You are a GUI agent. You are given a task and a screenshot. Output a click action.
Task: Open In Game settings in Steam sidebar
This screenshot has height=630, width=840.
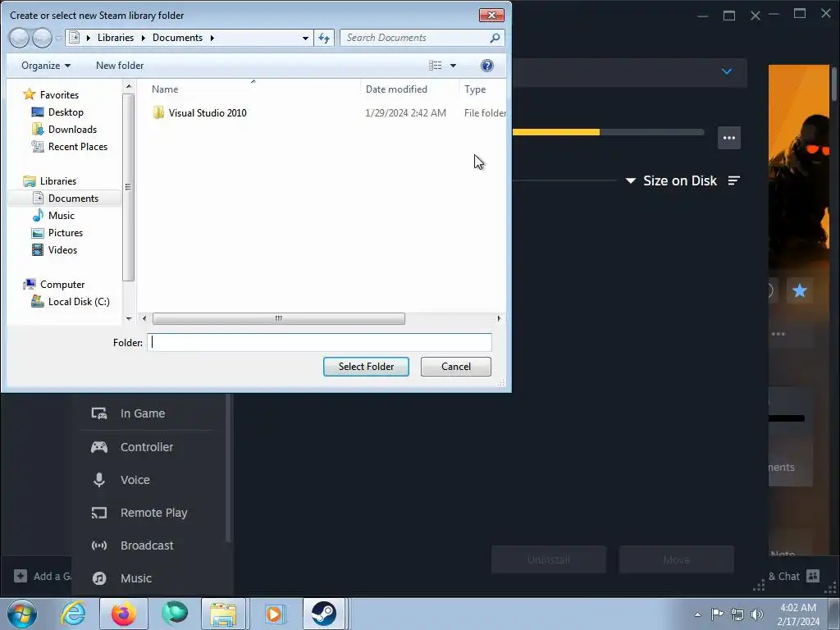[x=143, y=413]
